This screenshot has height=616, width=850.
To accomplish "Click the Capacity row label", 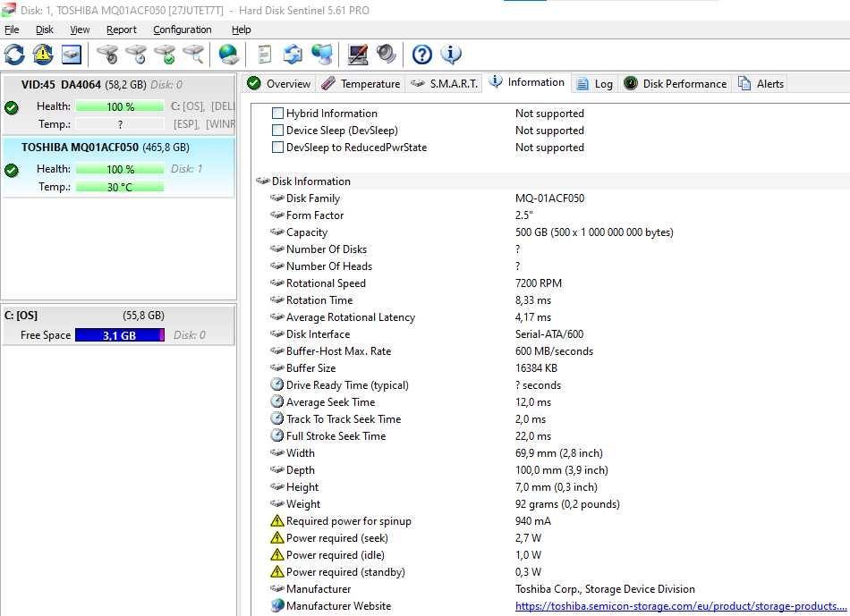I will coord(307,232).
